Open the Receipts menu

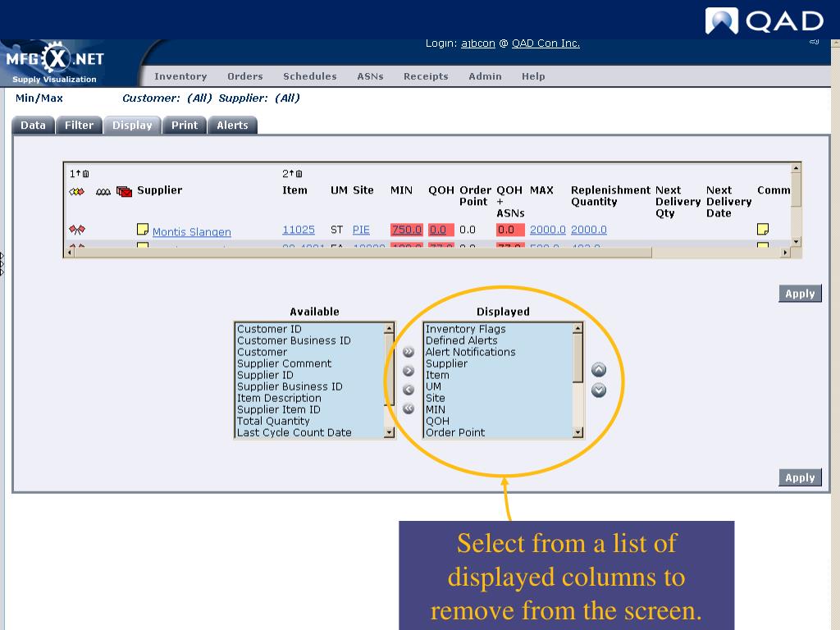[x=426, y=76]
